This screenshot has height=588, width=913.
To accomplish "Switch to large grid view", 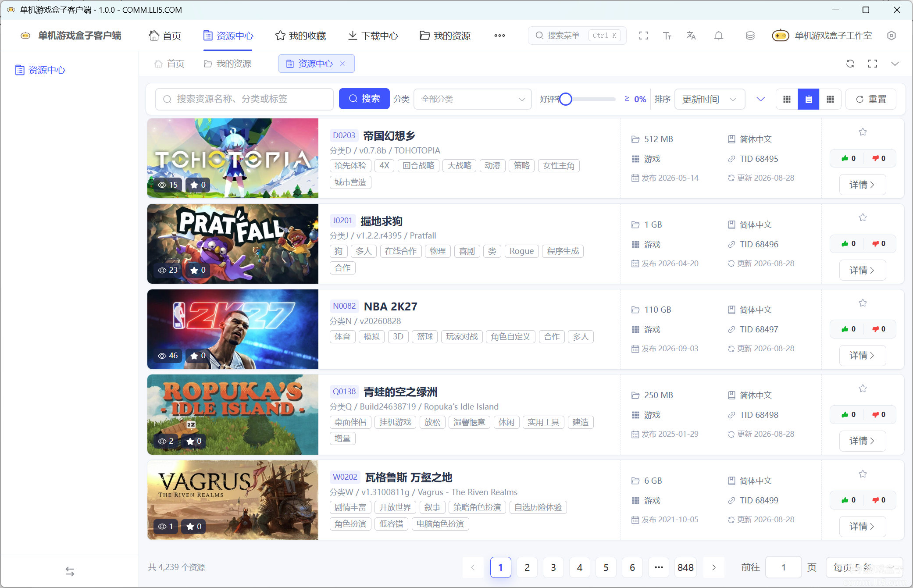I will pyautogui.click(x=787, y=99).
